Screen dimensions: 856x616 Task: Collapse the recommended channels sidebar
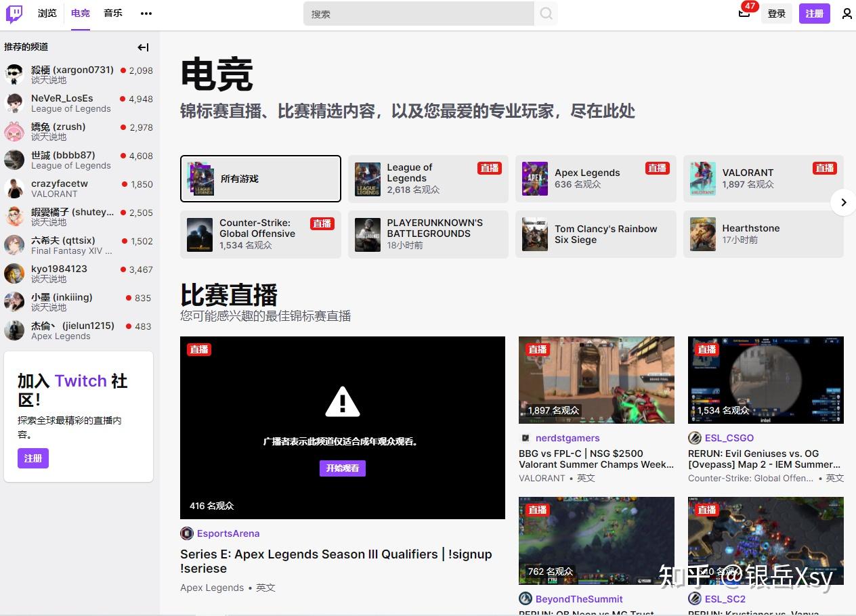(143, 47)
